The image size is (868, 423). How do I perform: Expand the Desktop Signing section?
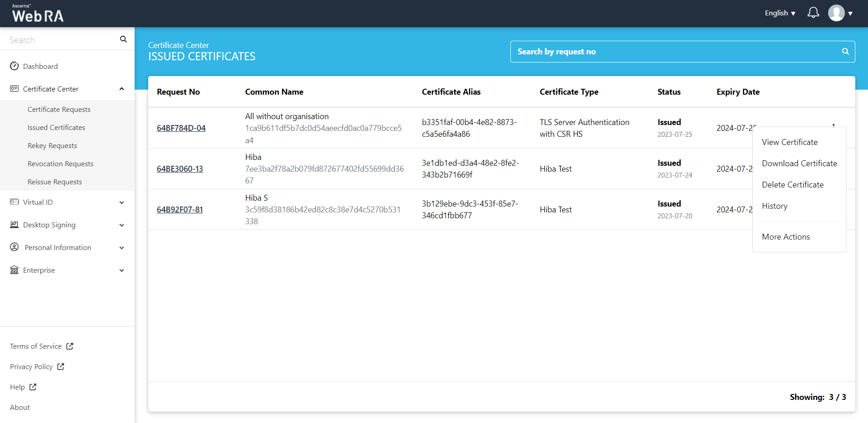121,225
